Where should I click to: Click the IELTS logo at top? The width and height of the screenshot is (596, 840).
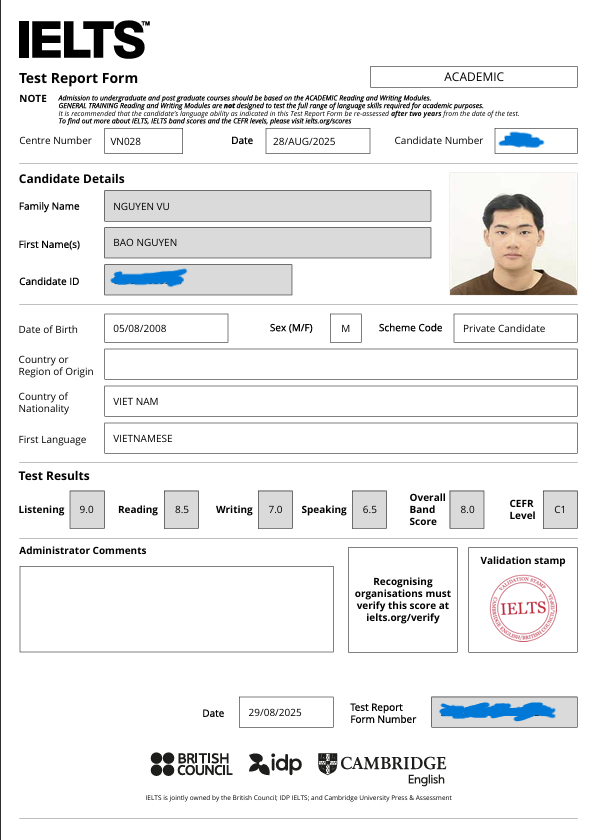click(x=84, y=39)
